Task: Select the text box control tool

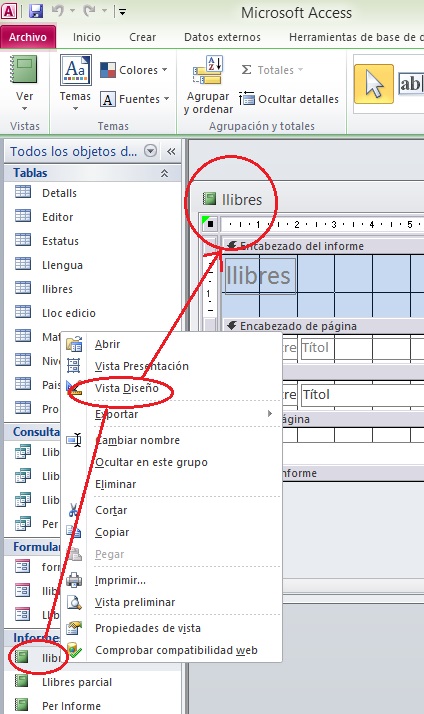Action: click(411, 84)
